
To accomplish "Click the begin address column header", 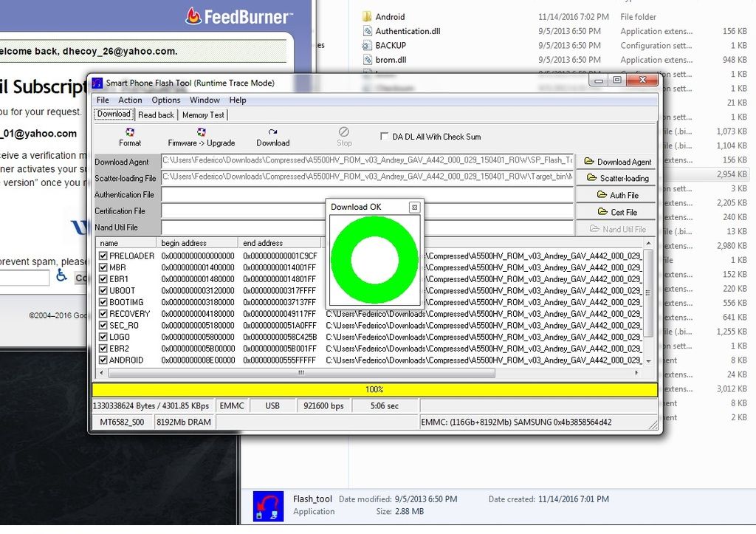I will pyautogui.click(x=196, y=243).
